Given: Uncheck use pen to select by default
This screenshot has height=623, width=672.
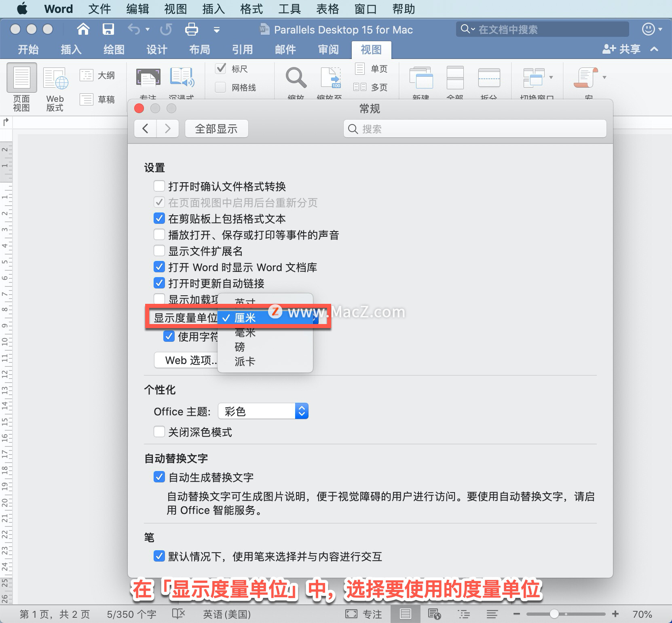Looking at the screenshot, I should 159,556.
